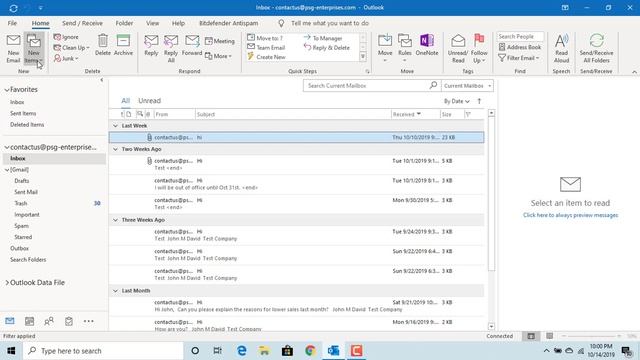
Task: Open the Trash folder
Action: click(21, 203)
